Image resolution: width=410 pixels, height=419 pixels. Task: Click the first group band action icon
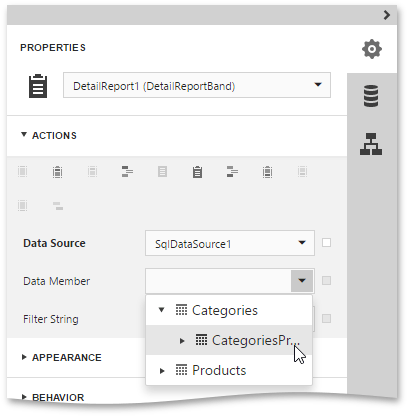tap(127, 171)
